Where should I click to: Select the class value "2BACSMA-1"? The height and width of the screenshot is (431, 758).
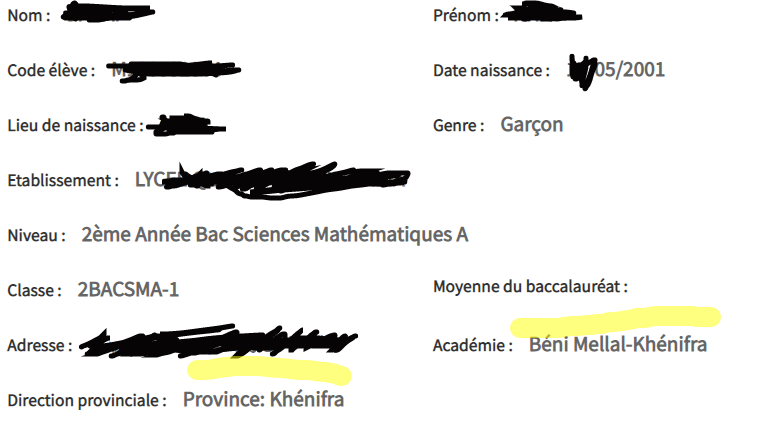pos(128,290)
